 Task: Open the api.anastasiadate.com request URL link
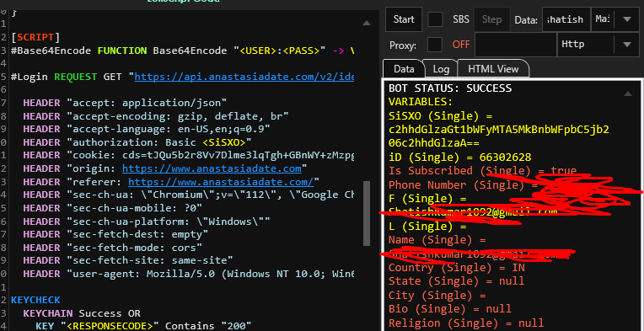[244, 77]
